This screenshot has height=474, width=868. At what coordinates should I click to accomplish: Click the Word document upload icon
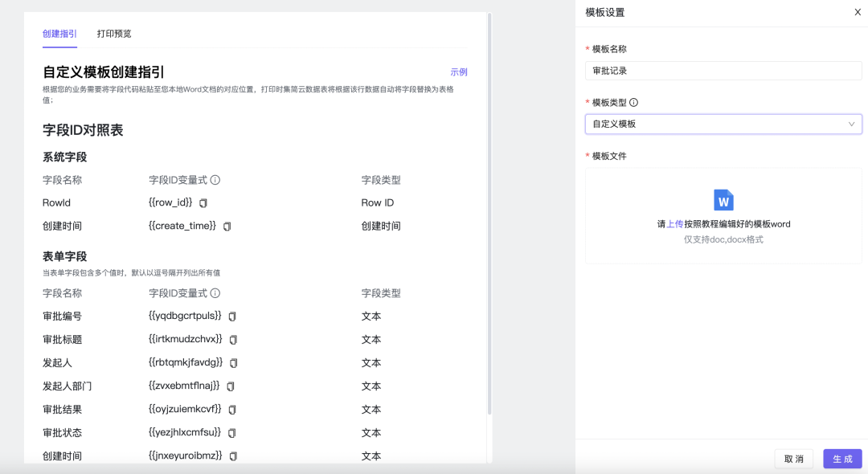tap(723, 200)
